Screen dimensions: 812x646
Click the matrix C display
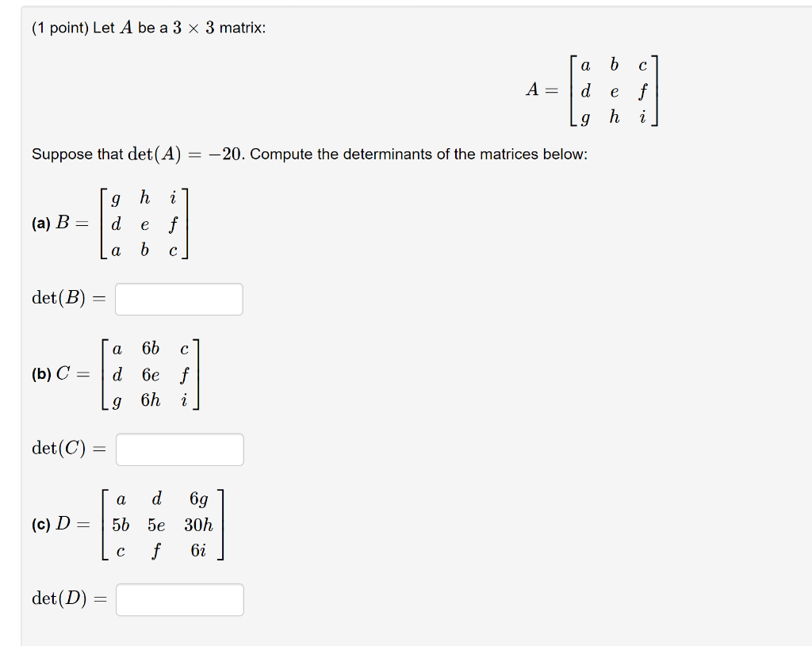click(149, 374)
